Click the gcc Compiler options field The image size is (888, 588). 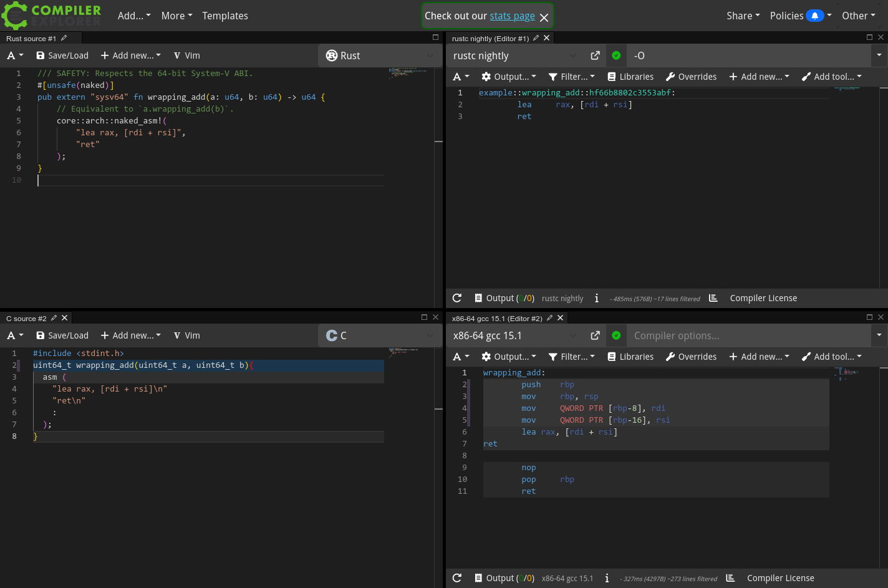[748, 335]
